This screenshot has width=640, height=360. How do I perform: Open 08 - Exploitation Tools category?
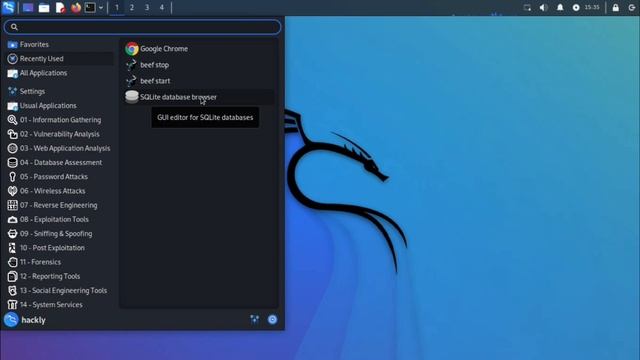[60, 220]
